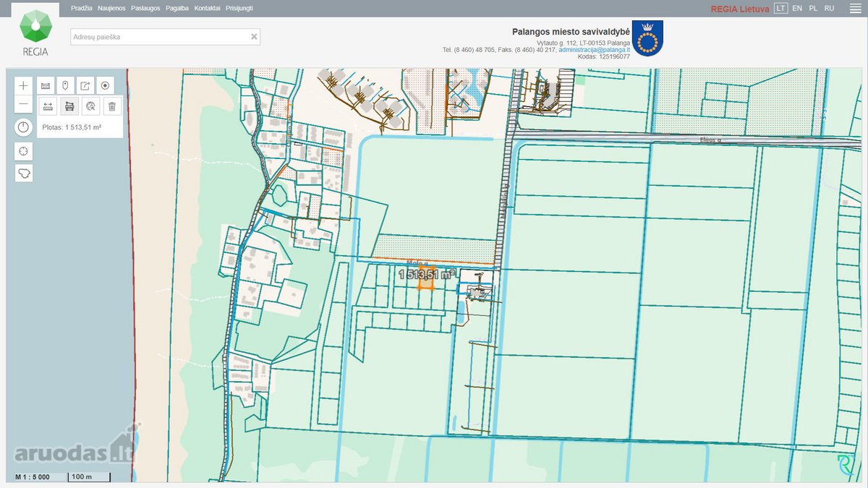Image resolution: width=868 pixels, height=488 pixels.
Task: Open the Naujienos menu item
Action: coord(111,8)
